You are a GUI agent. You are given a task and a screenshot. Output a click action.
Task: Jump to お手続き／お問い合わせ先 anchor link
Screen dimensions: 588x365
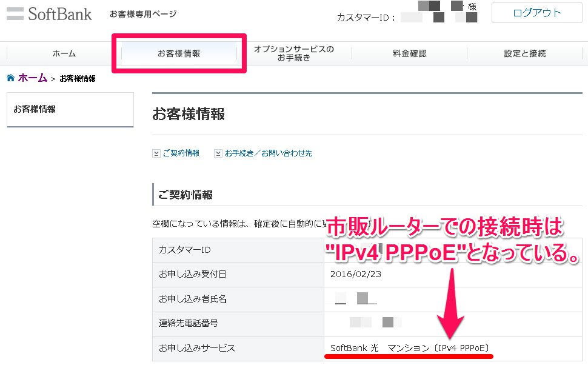[x=268, y=153]
